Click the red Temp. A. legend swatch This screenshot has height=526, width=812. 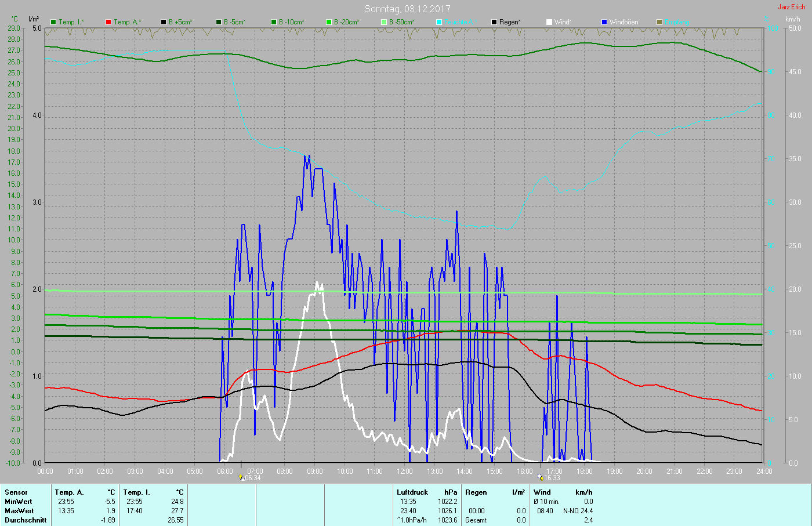pos(108,22)
